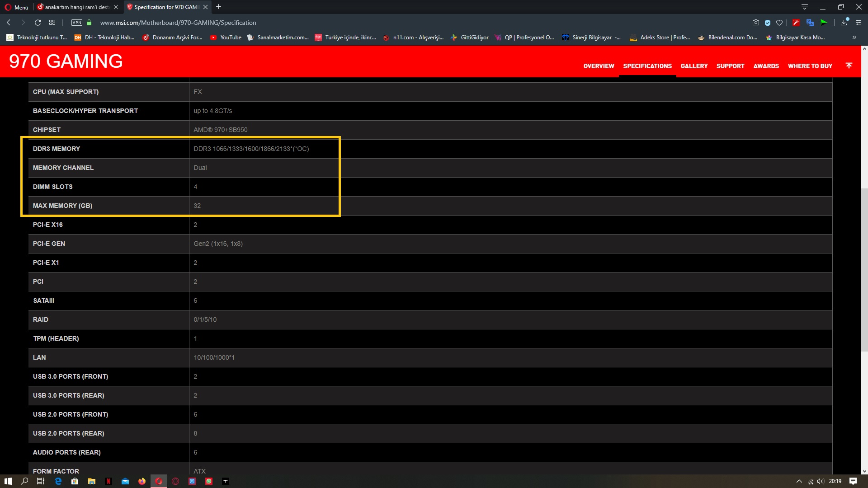Screen dimensions: 868x488
Task: Toggle the VPN badge in address bar
Action: (x=77, y=23)
